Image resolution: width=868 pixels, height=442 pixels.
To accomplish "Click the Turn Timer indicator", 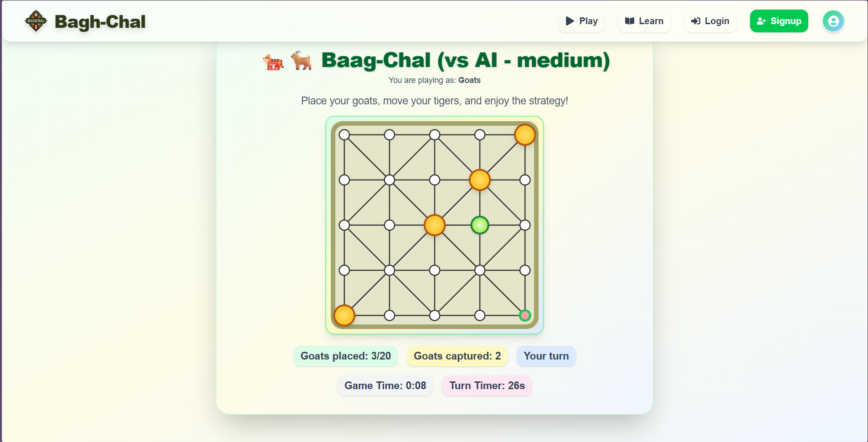I will coord(487,385).
